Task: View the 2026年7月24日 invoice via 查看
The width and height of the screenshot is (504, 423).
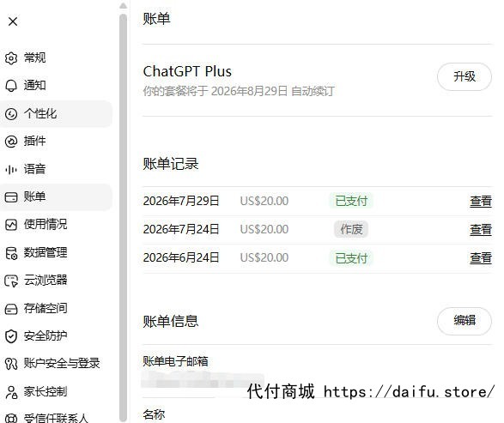Action: [481, 230]
